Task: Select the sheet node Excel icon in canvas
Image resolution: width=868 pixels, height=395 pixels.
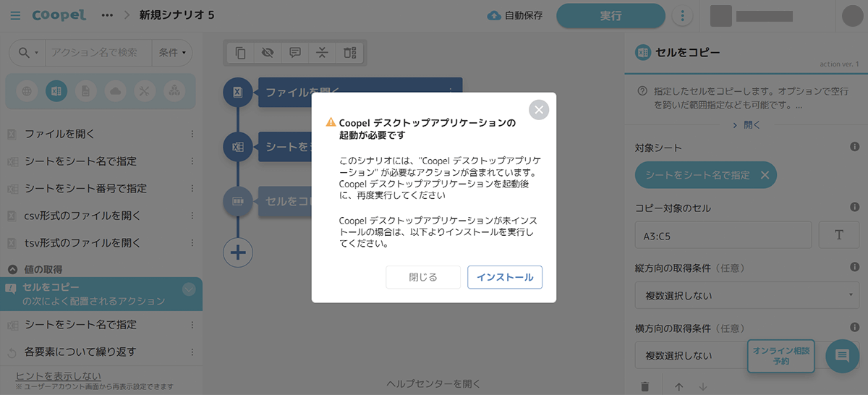Action: coord(238,147)
